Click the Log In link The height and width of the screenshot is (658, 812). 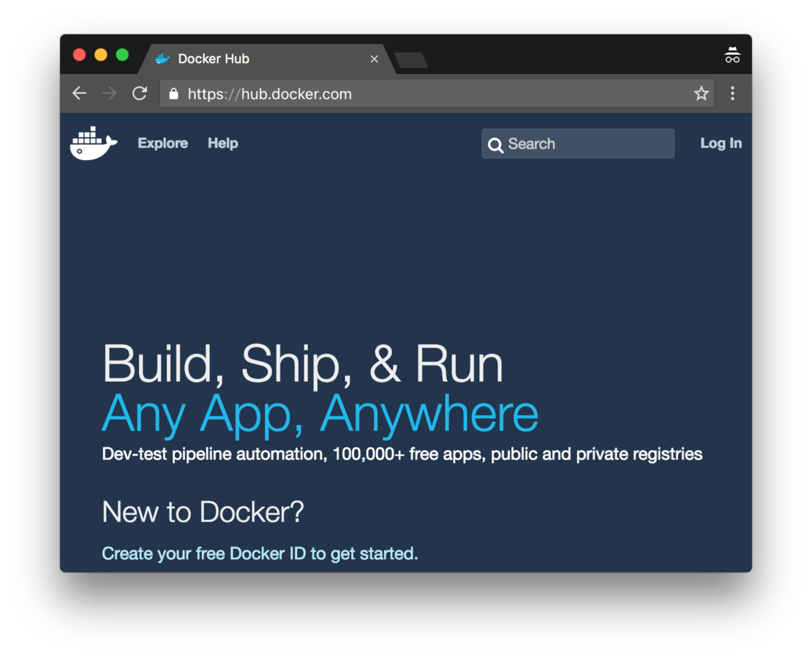(x=721, y=143)
